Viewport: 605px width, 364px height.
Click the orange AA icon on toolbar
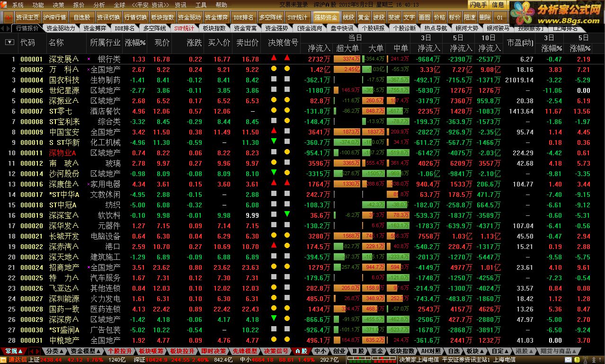pyautogui.click(x=8, y=17)
